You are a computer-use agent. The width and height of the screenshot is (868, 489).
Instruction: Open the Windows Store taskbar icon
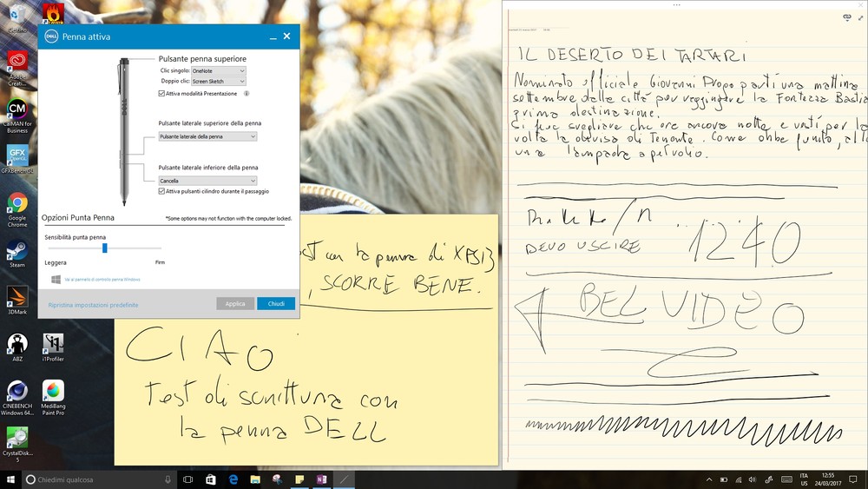(x=211, y=479)
